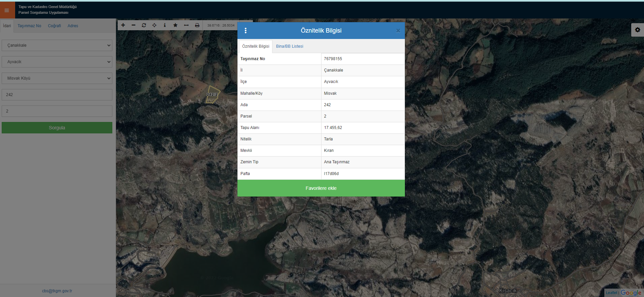
Task: Click the zoom in plus icon
Action: point(123,25)
